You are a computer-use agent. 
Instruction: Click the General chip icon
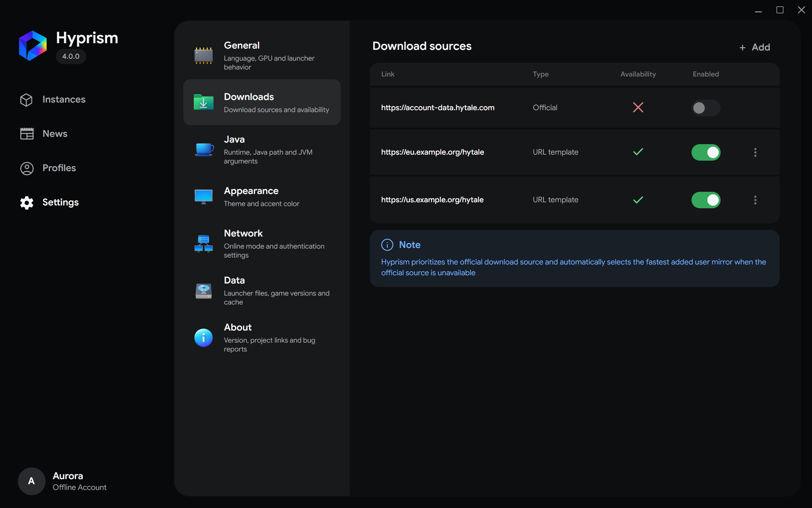[203, 56]
